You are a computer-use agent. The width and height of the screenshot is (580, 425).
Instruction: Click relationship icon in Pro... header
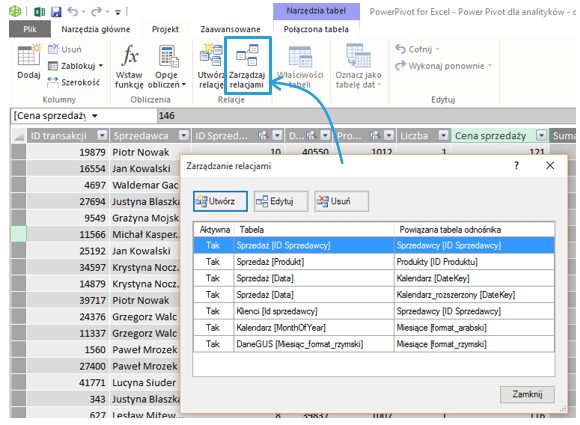click(x=375, y=135)
